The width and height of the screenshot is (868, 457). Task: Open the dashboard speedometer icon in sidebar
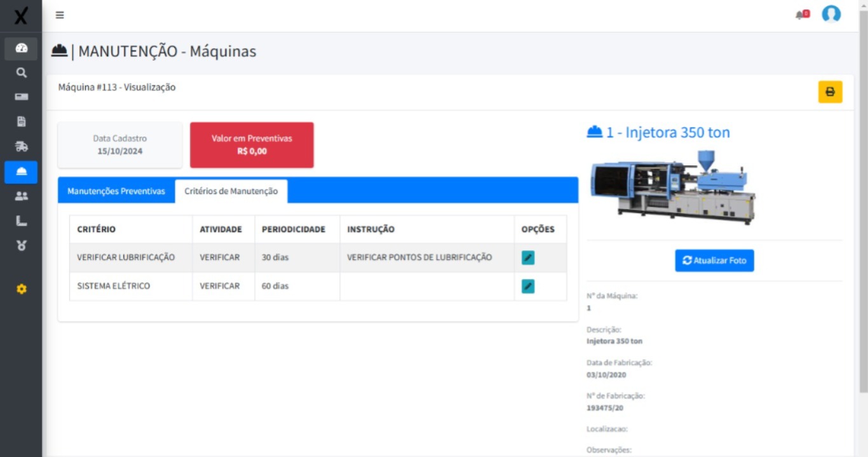(21, 48)
